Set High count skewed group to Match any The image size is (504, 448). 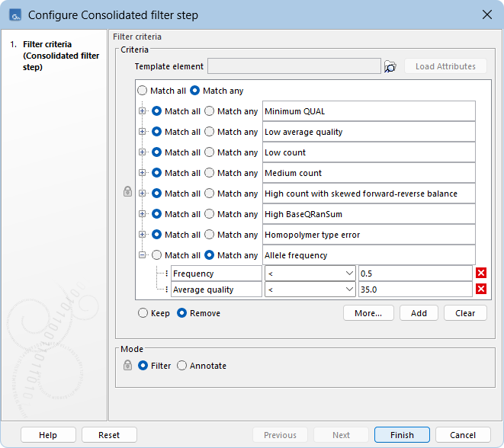click(x=209, y=194)
